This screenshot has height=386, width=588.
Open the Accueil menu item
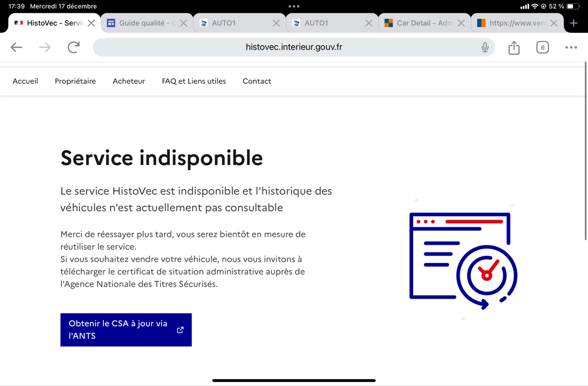pos(25,81)
